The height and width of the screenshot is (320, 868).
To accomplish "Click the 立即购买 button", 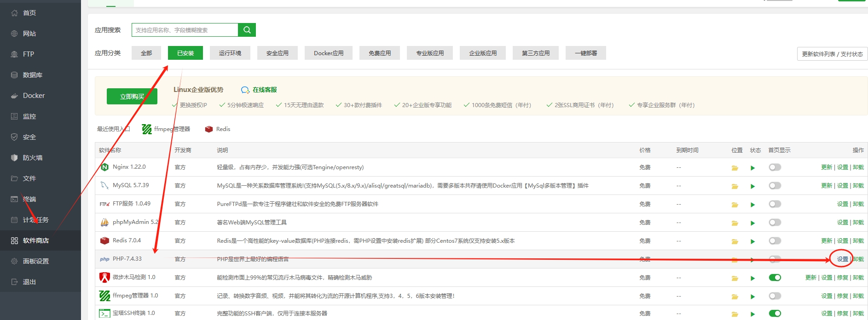I will [132, 97].
